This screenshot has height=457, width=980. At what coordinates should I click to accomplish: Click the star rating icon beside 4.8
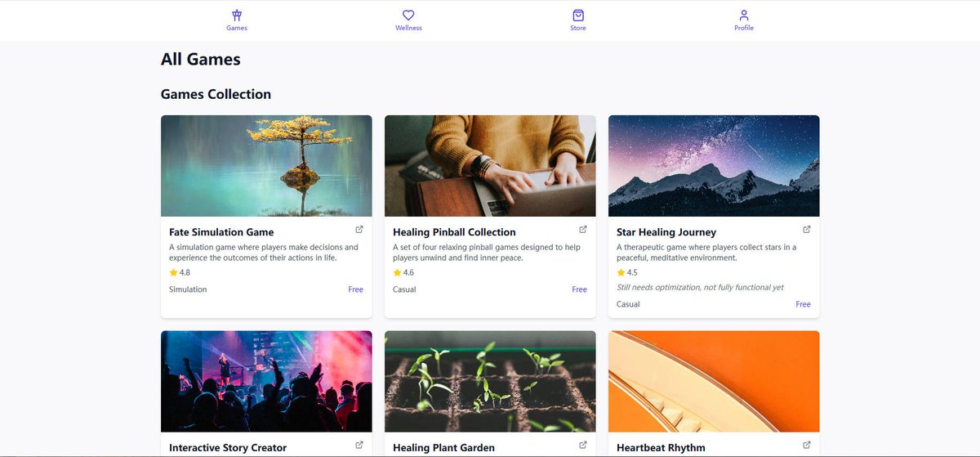[173, 272]
